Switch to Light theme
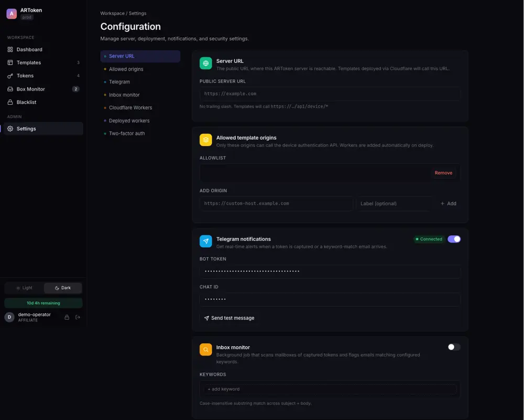This screenshot has width=524, height=420. [24, 288]
